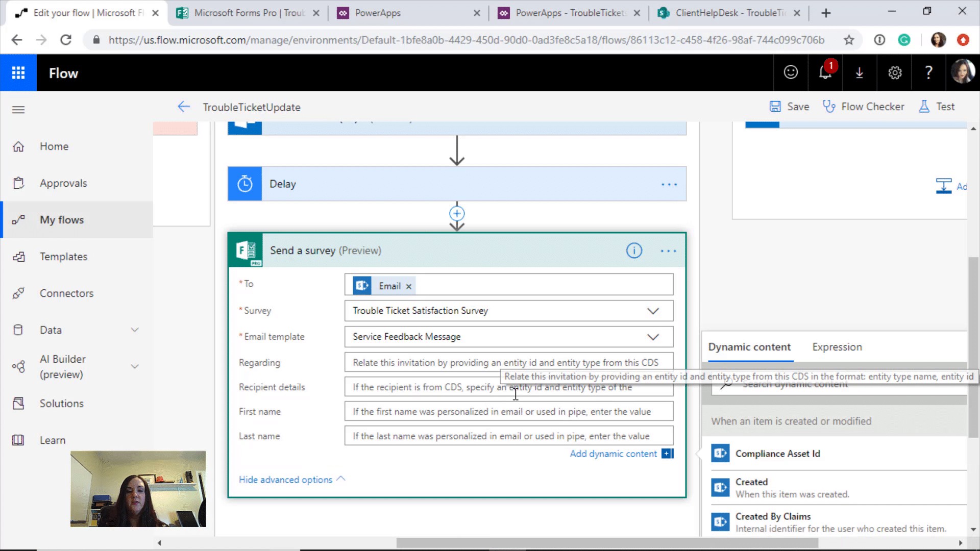
Task: Click the back arrow next to TroubleTicketUpdate
Action: 184,107
